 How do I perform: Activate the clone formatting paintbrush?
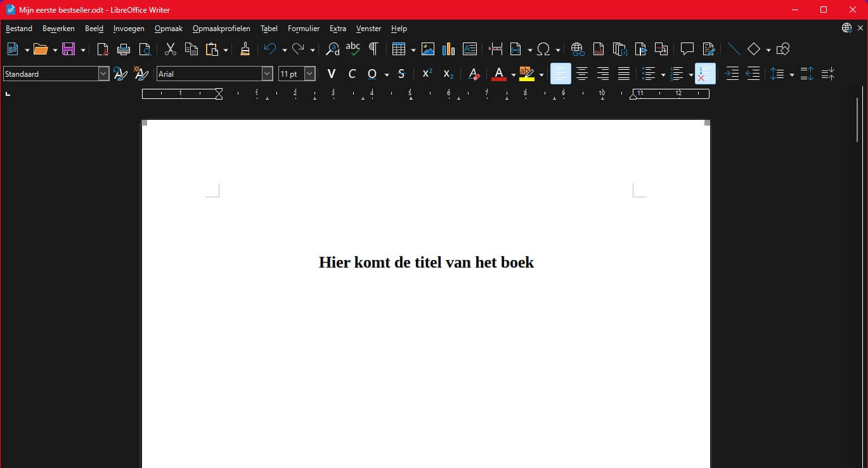245,49
